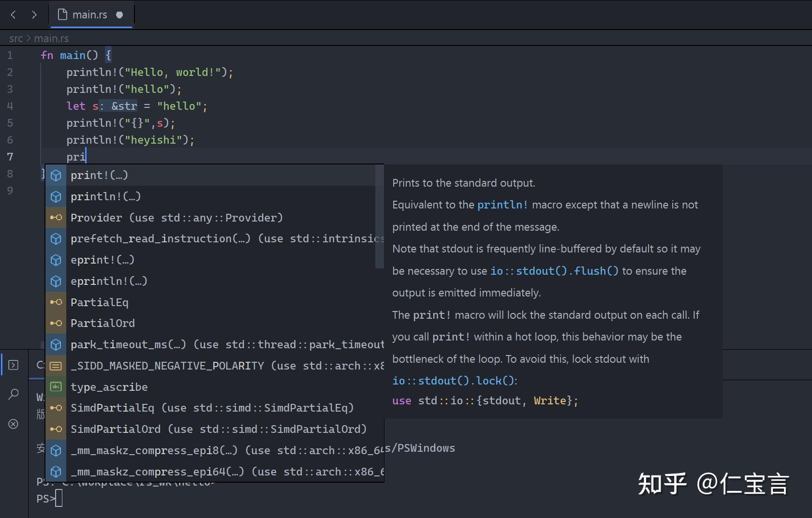
Task: Pick the eprintln!(…) completion suggestion
Action: (109, 281)
